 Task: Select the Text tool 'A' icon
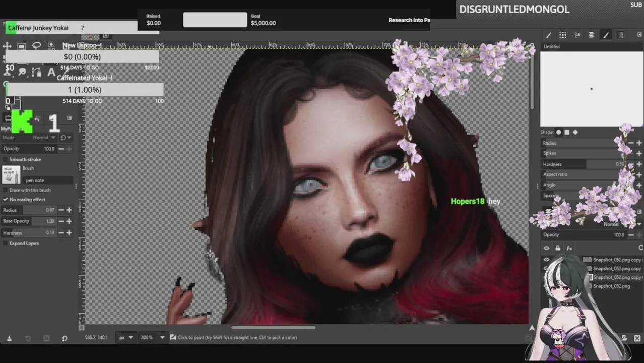click(x=51, y=73)
